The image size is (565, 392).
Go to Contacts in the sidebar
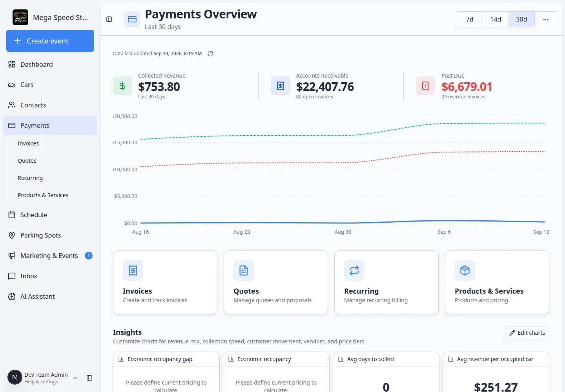tap(50, 105)
